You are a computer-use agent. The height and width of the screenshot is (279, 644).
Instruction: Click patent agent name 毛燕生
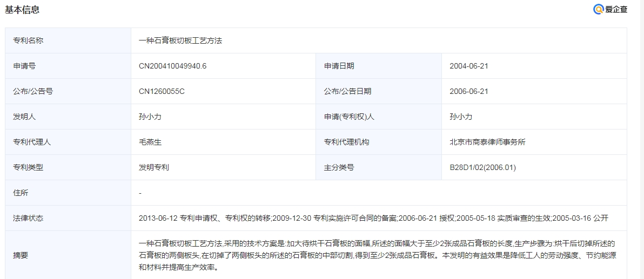pyautogui.click(x=150, y=142)
